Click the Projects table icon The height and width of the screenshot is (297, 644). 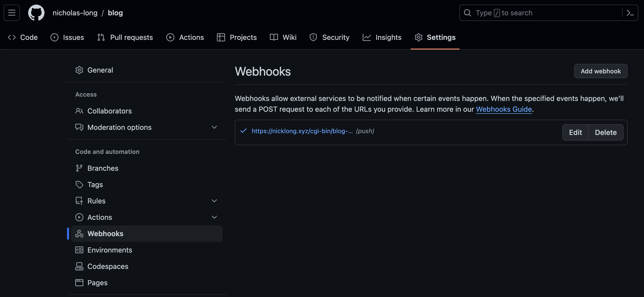(221, 37)
